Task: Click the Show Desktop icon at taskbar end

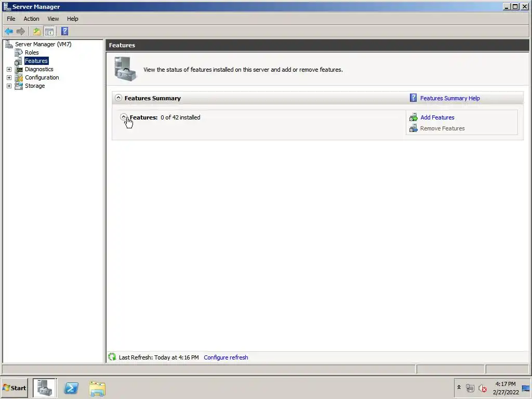Action: coord(526,388)
